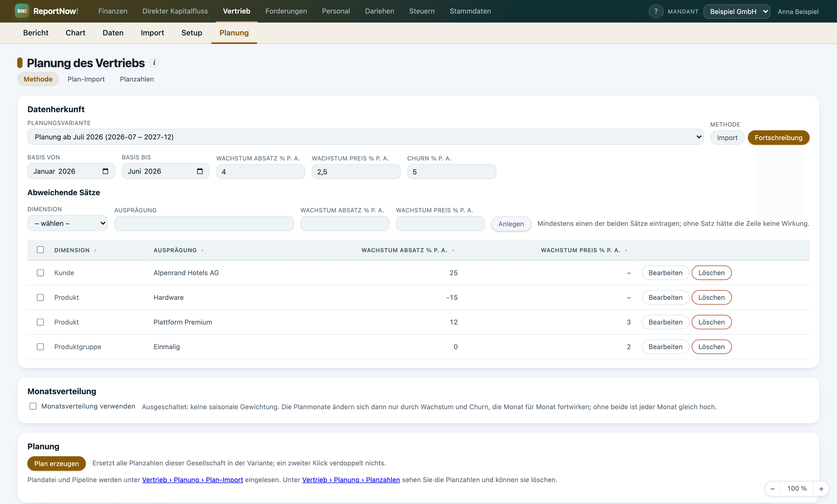Decrease zoom with the minus button

(772, 489)
